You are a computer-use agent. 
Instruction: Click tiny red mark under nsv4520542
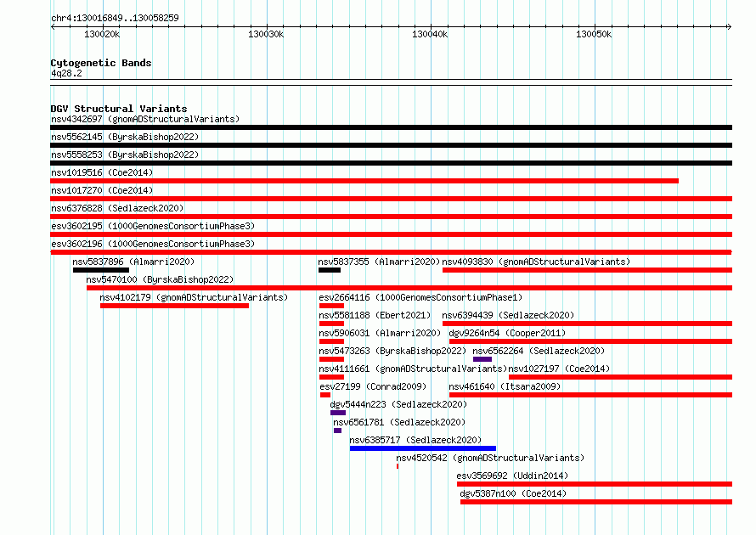pyautogui.click(x=398, y=466)
